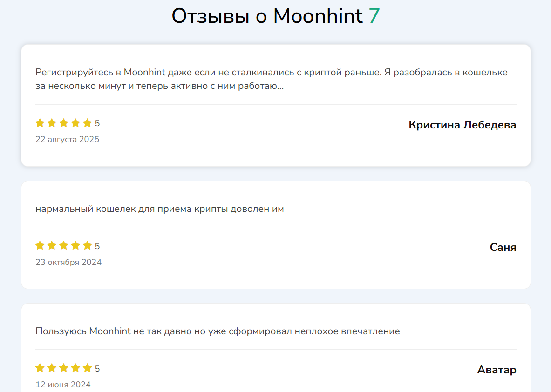
Task: Click author name Саня
Action: click(503, 247)
